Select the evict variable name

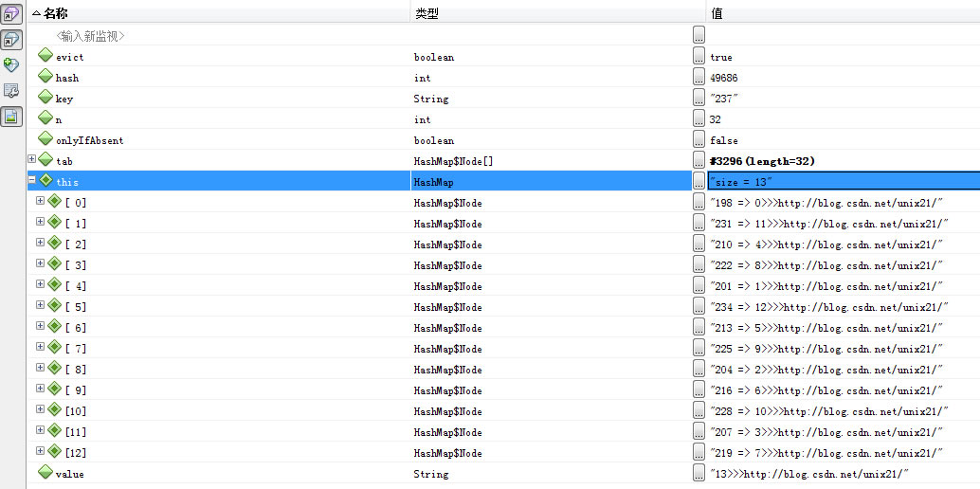pyautogui.click(x=69, y=58)
